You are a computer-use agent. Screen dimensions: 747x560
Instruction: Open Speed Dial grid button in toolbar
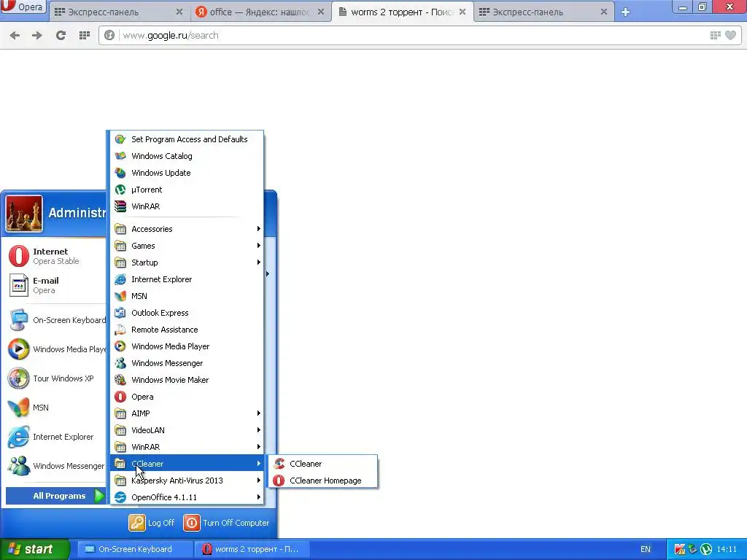(x=85, y=35)
